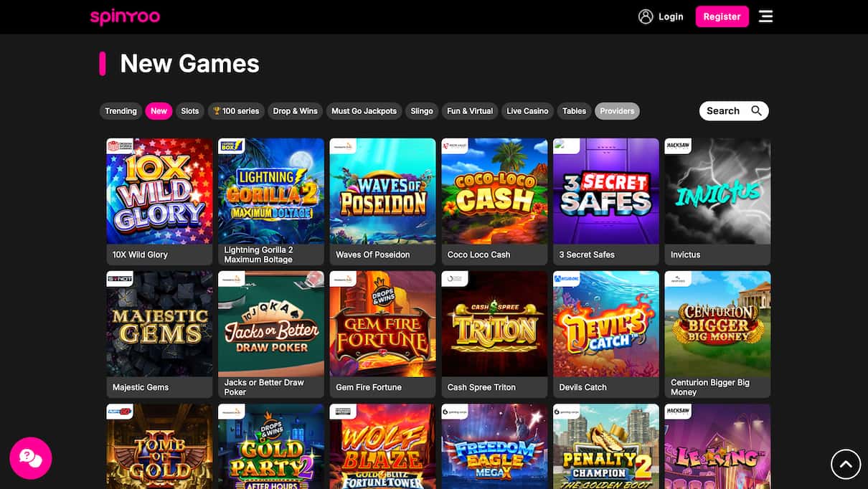Click the 'New Games' heading
This screenshot has width=868, height=489.
pos(189,63)
